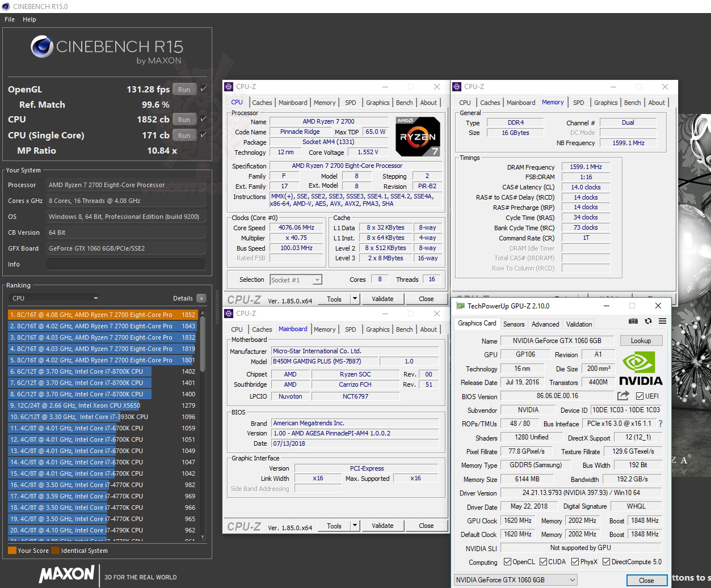The width and height of the screenshot is (711, 588).
Task: Click the Lookup button in GPU-Z
Action: tap(641, 340)
